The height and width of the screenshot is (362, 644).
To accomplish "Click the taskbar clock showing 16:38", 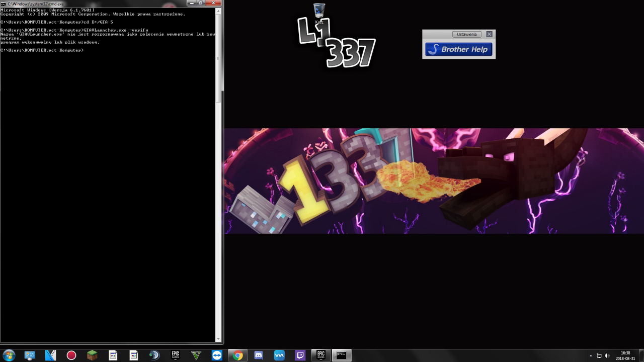I will tap(625, 355).
